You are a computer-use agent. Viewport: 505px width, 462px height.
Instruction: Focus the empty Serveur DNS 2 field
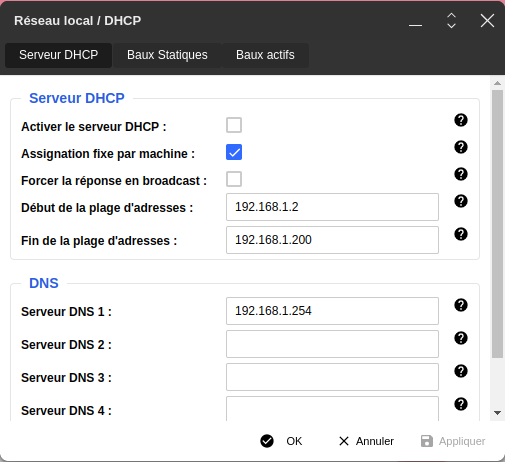[332, 344]
